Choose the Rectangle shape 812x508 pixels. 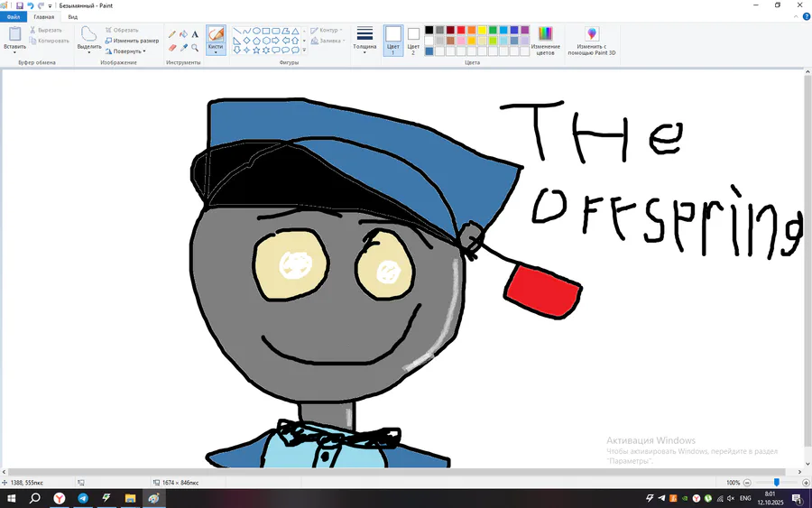266,31
